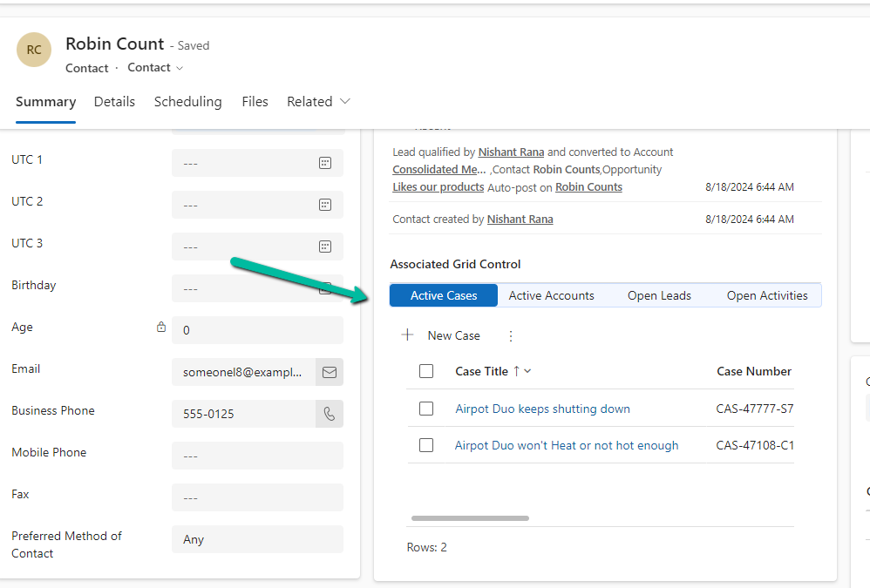The height and width of the screenshot is (588, 870).
Task: Click the Mobile Phone input field
Action: [257, 456]
